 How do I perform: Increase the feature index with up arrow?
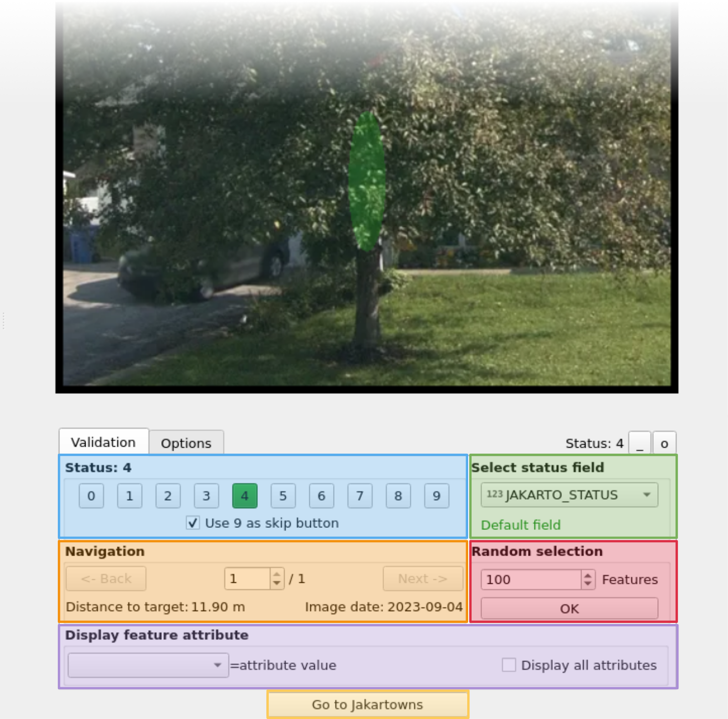click(277, 574)
